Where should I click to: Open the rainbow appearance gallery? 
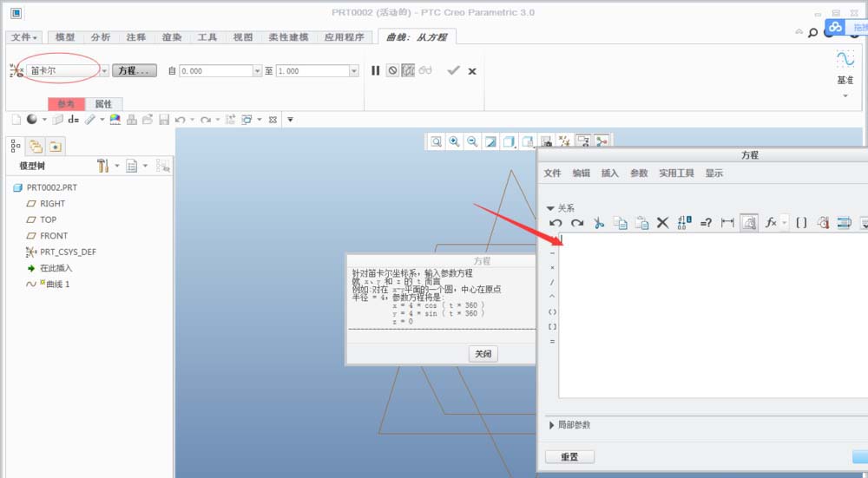[x=115, y=120]
